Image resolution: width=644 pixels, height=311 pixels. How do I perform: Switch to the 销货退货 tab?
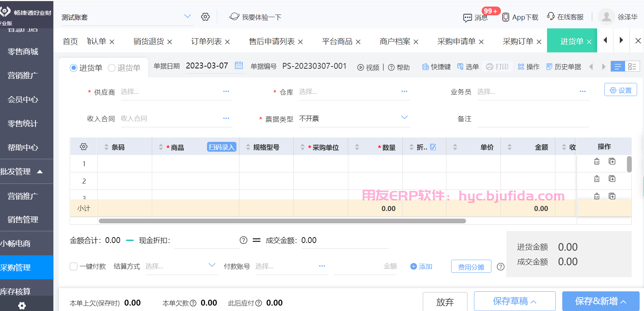click(149, 41)
